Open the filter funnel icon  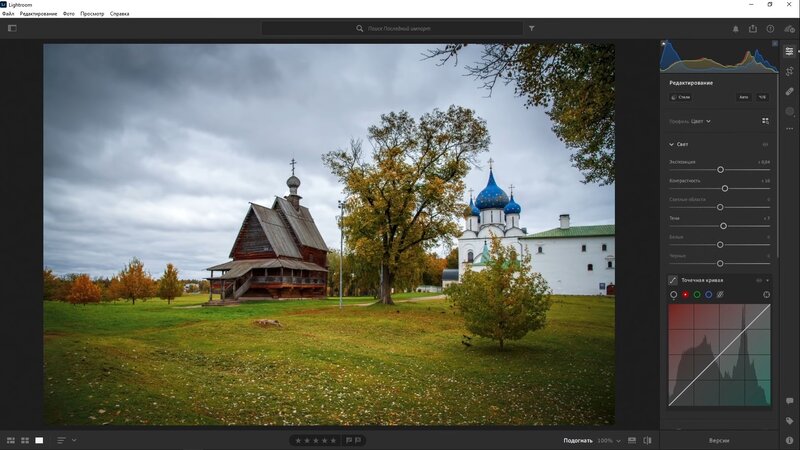click(x=532, y=29)
